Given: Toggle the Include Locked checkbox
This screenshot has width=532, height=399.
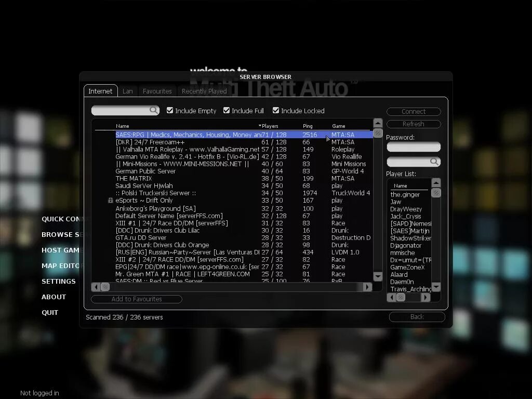Looking at the screenshot, I should pos(276,110).
